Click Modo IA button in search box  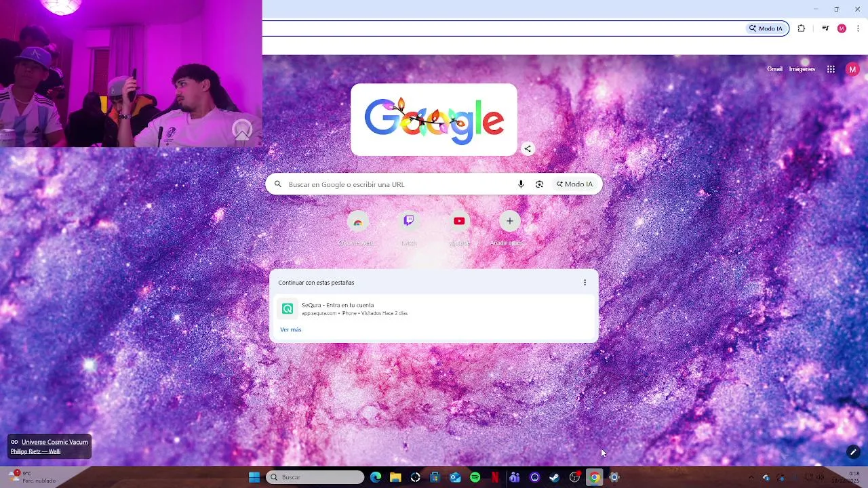[575, 184]
